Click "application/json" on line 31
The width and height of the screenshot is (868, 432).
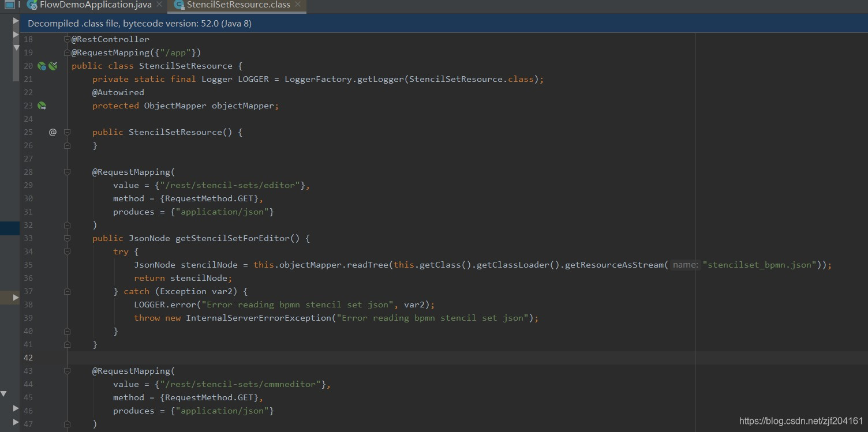coord(222,212)
